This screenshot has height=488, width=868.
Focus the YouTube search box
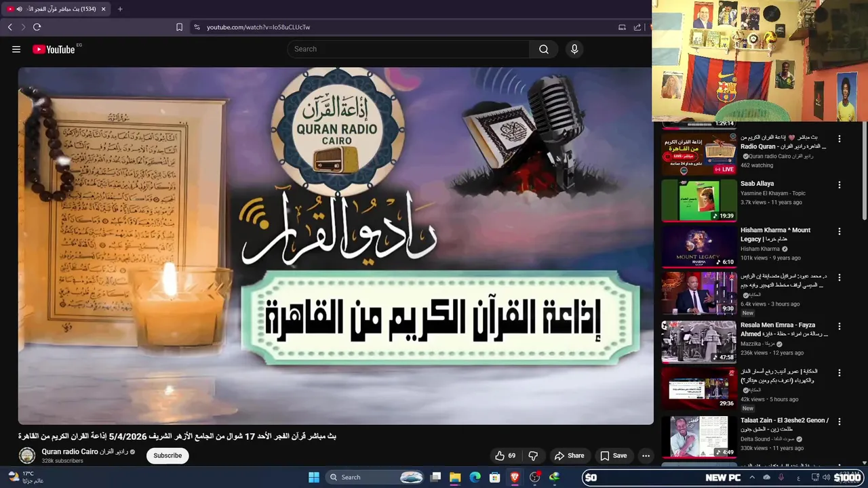(408, 49)
